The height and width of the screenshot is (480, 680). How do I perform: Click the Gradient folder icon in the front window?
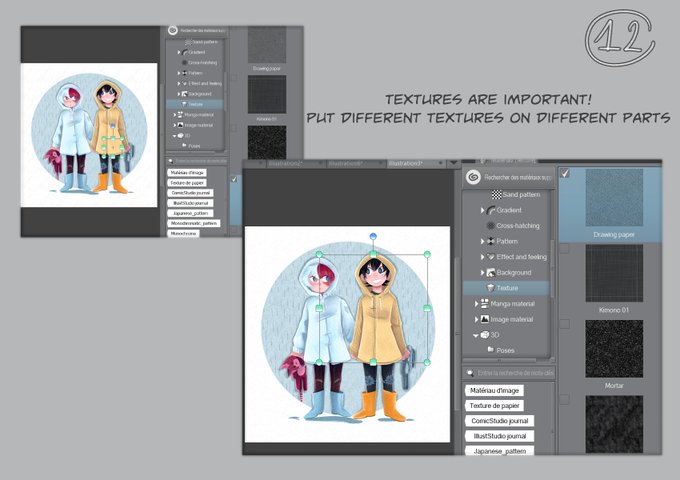[490, 210]
